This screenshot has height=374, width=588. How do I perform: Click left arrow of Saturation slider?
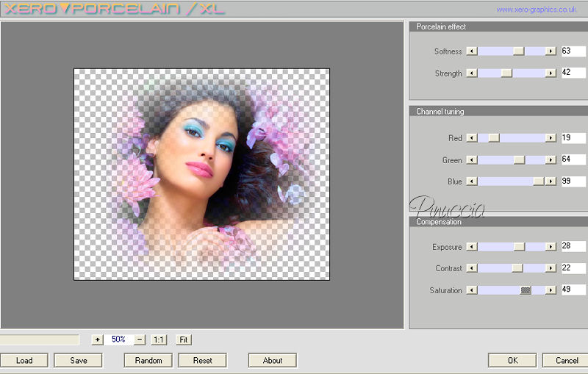pos(472,290)
